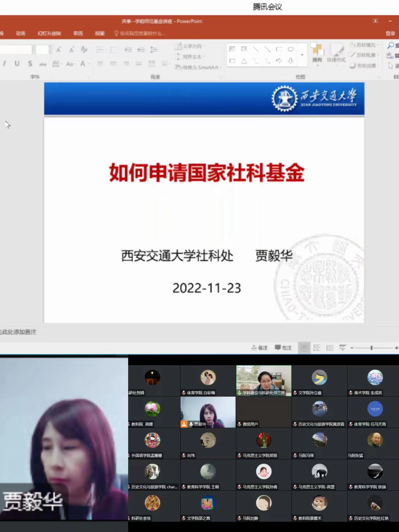This screenshot has width=399, height=532.
Task: Select the oval shape in gallery
Action: point(290,49)
